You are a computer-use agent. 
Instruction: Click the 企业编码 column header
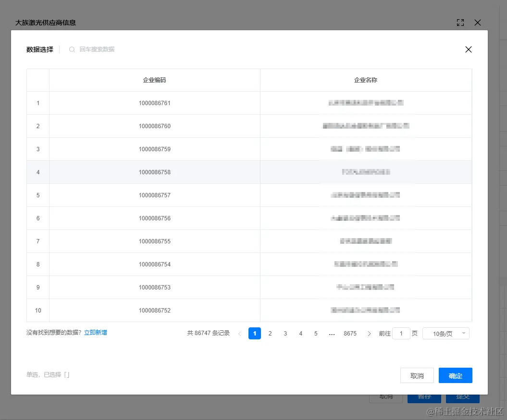[x=155, y=80]
